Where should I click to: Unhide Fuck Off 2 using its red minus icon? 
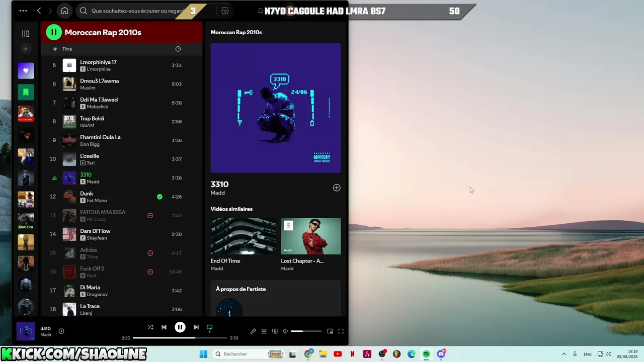point(150,271)
